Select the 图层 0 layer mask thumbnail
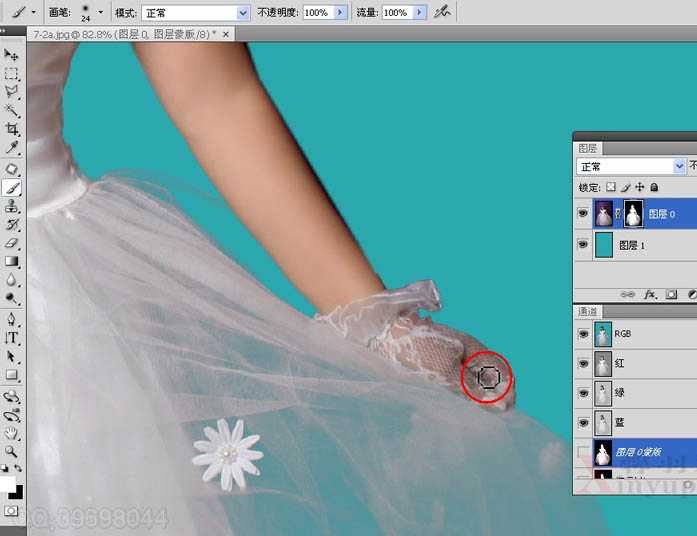697x536 pixels. coord(633,213)
